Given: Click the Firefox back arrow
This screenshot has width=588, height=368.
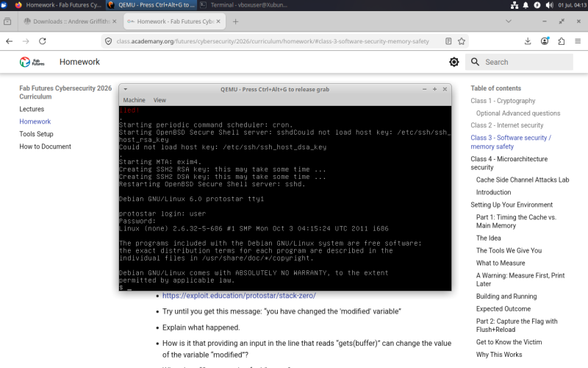Looking at the screenshot, I should click(x=10, y=41).
